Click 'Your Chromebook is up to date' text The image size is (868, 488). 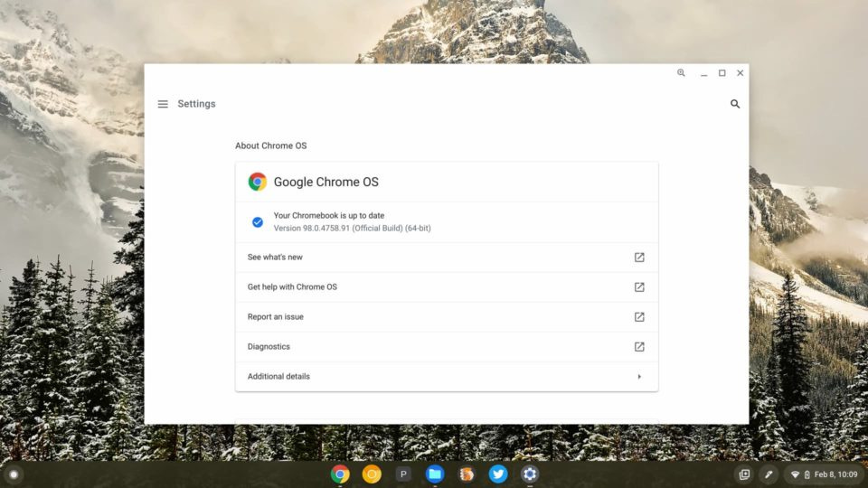click(329, 215)
